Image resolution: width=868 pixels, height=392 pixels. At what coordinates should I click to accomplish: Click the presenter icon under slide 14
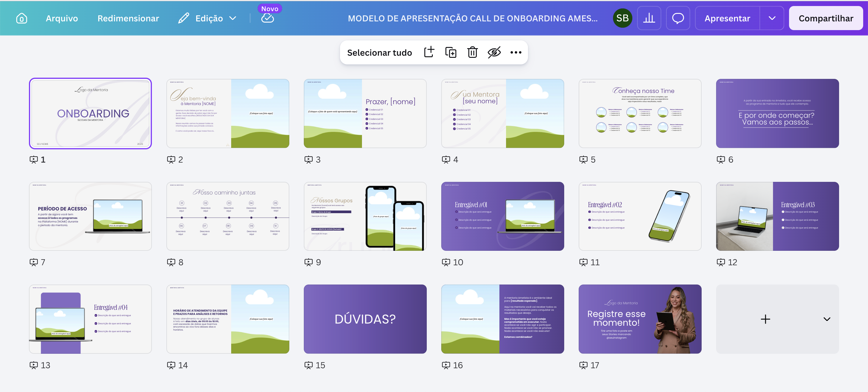click(x=171, y=365)
